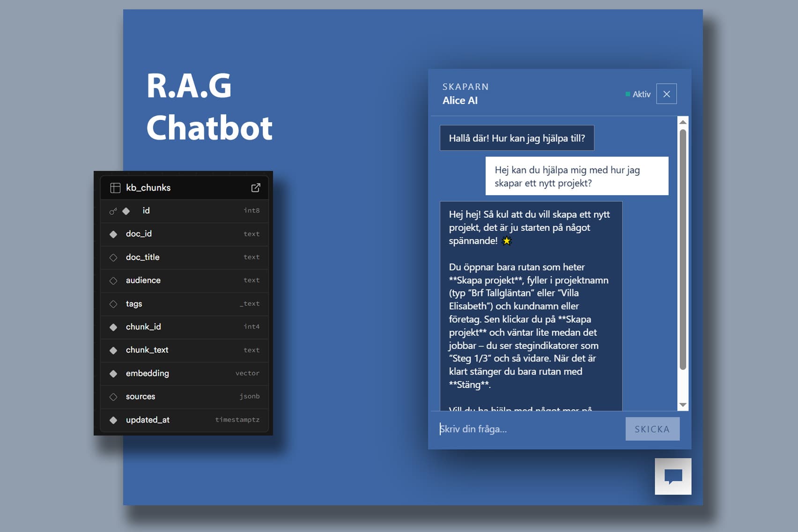Open the chat bubble launcher icon
The width and height of the screenshot is (798, 532).
[x=673, y=476]
